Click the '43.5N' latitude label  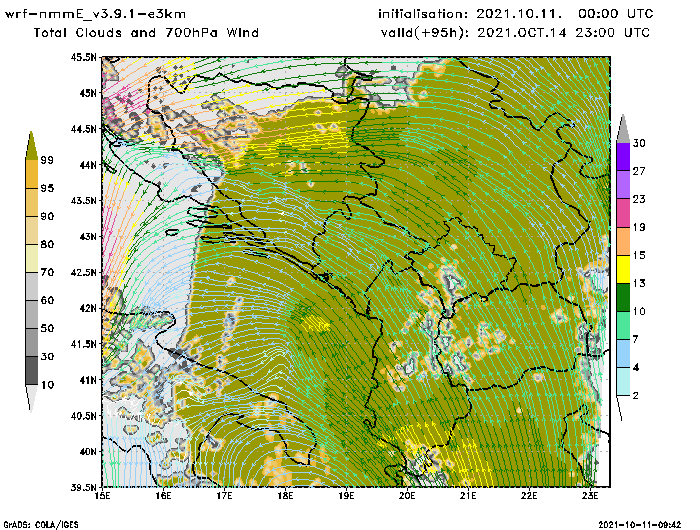click(x=83, y=200)
